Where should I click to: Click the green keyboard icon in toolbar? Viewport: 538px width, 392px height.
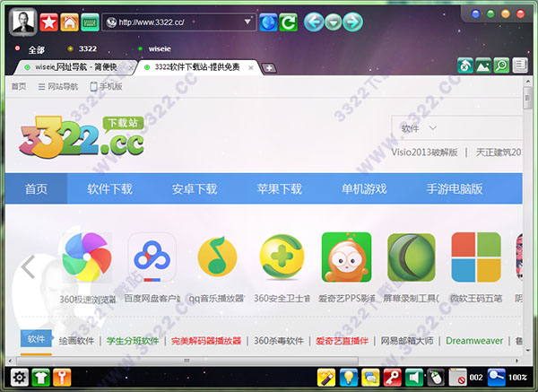pyautogui.click(x=90, y=22)
